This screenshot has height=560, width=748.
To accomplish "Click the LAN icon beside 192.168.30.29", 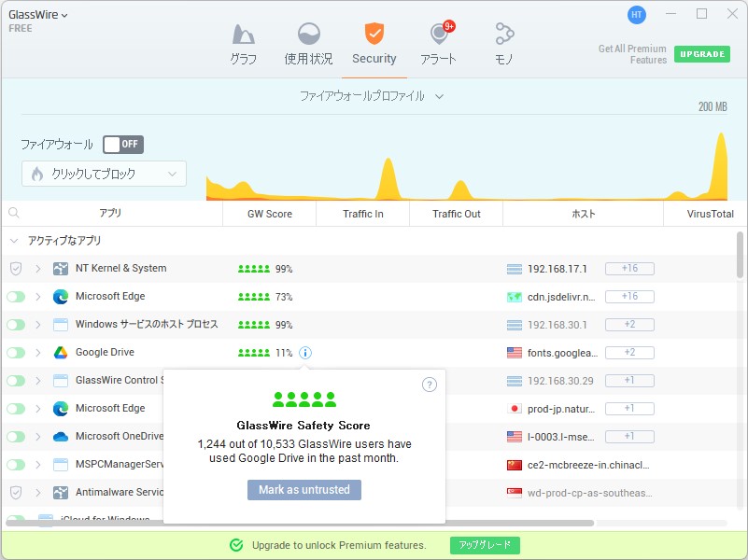I will (515, 382).
